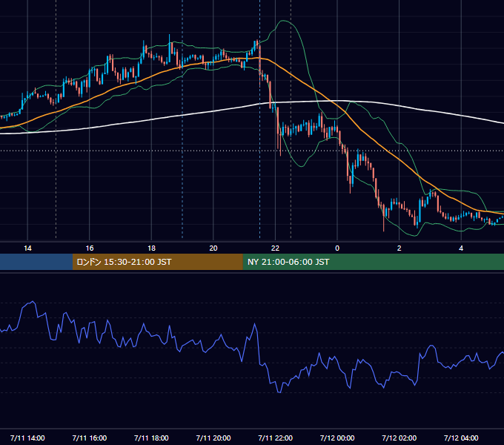Viewport: 504px width, 445px height.
Task: Select the 7/11 14:00 date label
Action: (x=27, y=438)
